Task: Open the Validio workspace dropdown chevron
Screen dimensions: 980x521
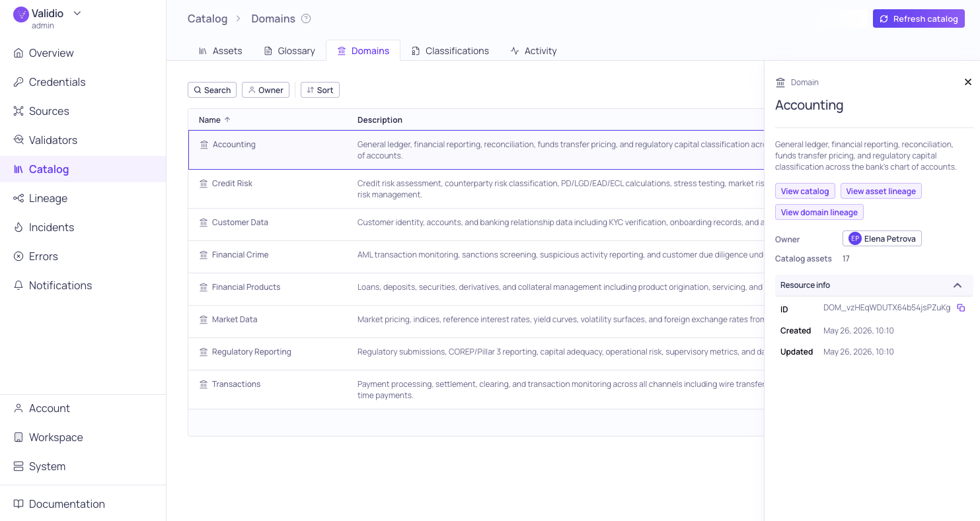Action: 77,13
